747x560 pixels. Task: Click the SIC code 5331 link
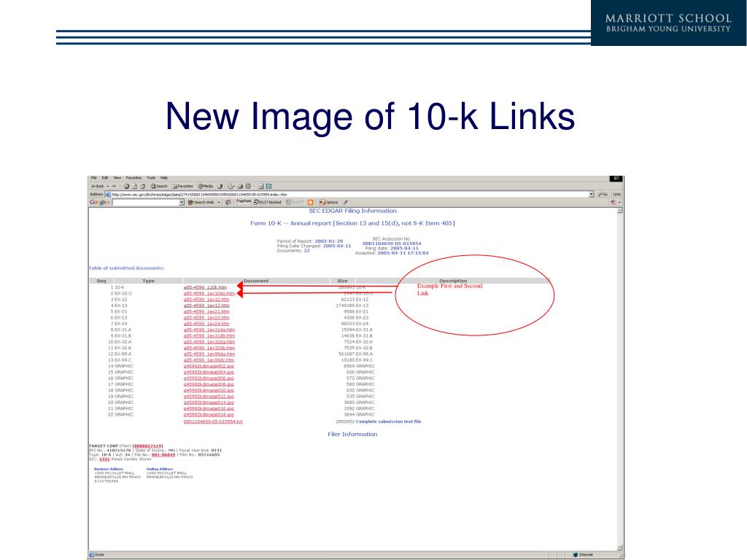click(104, 459)
